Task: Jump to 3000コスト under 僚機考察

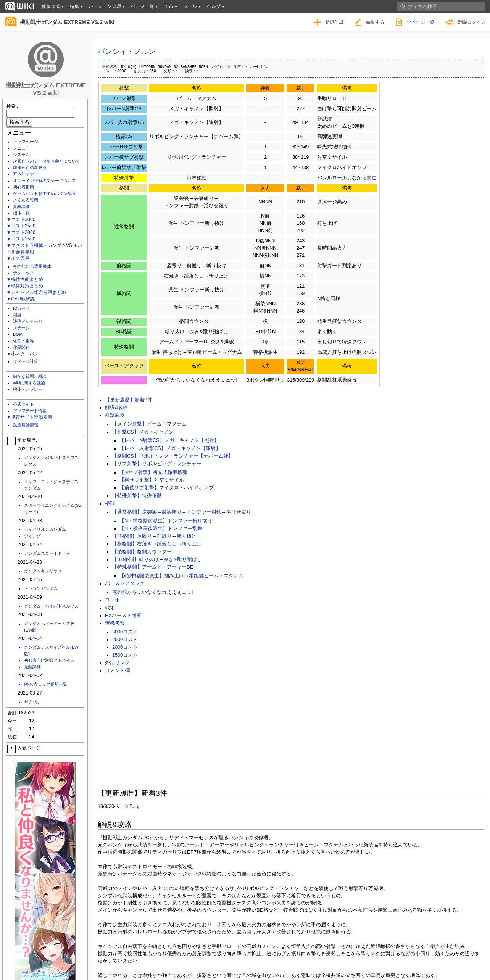Action: [124, 632]
